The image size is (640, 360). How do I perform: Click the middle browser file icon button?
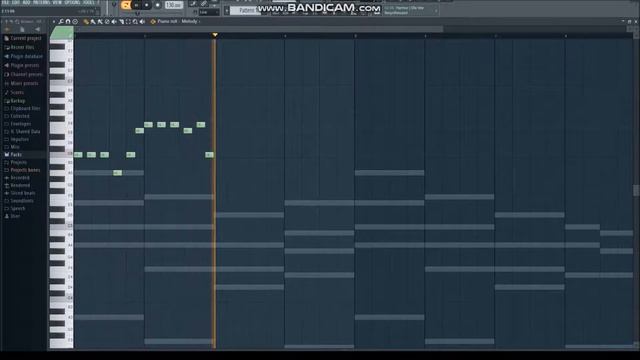tap(22, 29)
